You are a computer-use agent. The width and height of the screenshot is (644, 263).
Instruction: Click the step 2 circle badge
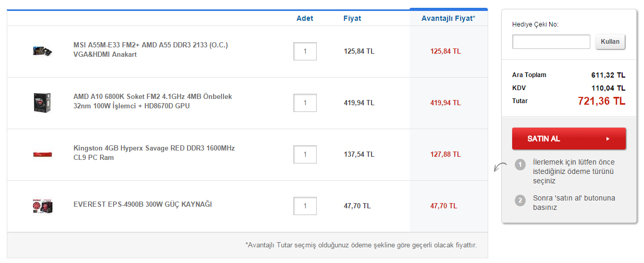tap(520, 201)
